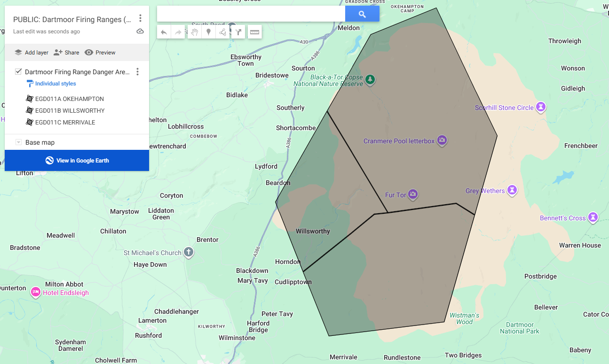Click polygon icon beside EGD011A OKEHAMPTON

tap(29, 99)
